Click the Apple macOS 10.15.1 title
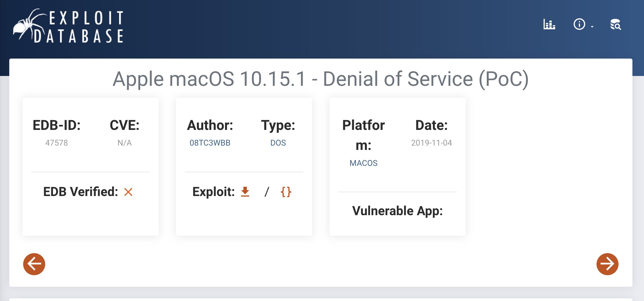 (321, 79)
